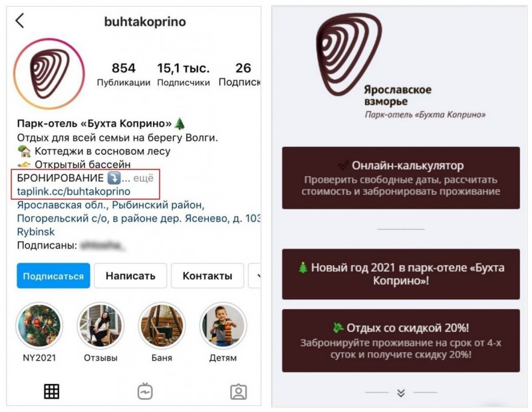This screenshot has width=532, height=412.
Task: Switch to the grid posts tab
Action: pyautogui.click(x=52, y=391)
